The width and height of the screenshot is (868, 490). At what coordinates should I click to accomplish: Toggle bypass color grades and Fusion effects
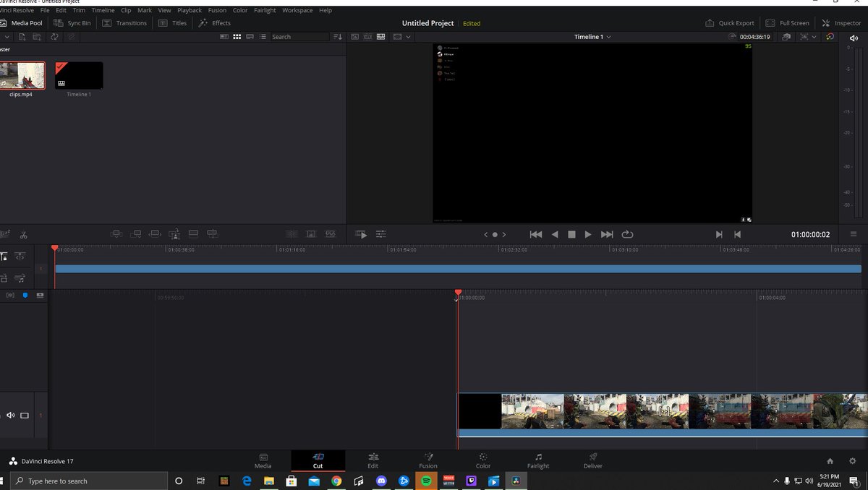click(830, 37)
